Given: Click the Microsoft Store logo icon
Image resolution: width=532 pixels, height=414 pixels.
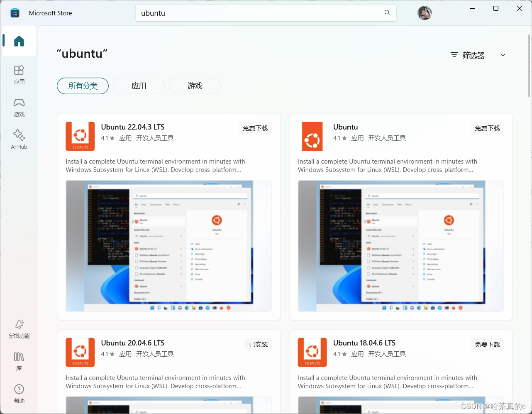Looking at the screenshot, I should coord(15,13).
